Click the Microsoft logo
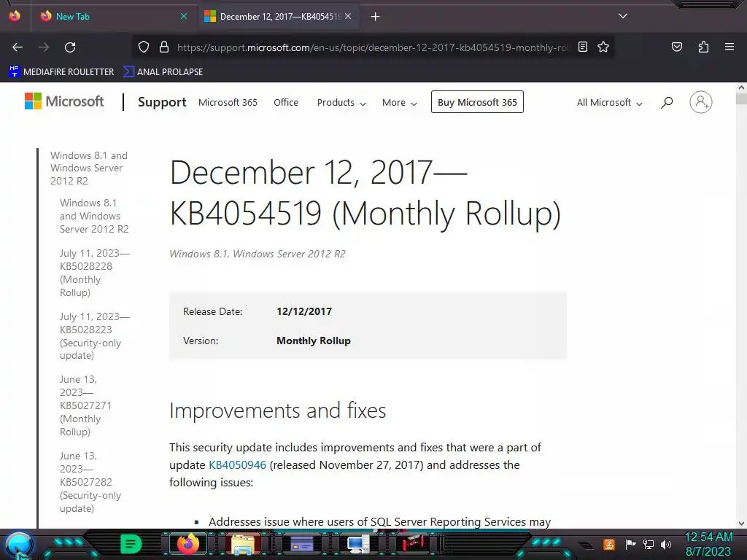The height and width of the screenshot is (560, 747). pyautogui.click(x=64, y=101)
